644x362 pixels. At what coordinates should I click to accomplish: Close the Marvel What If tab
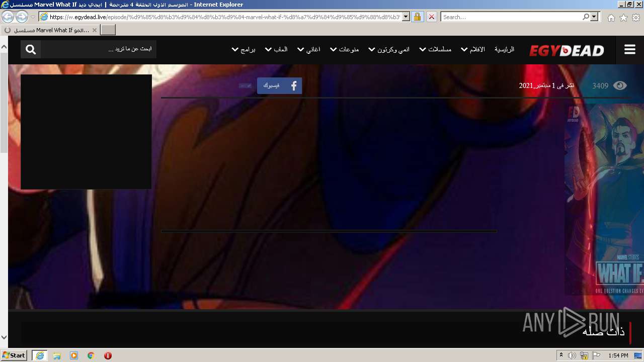[94, 30]
